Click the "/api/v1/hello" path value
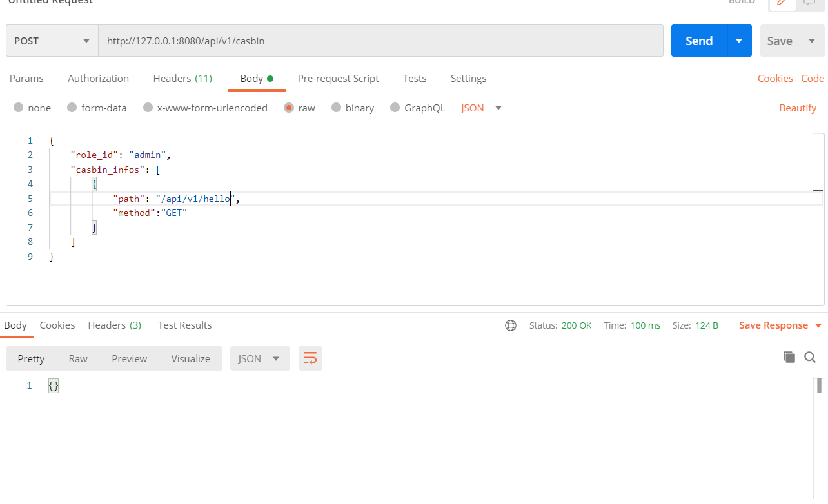Image resolution: width=828 pixels, height=504 pixels. (195, 199)
